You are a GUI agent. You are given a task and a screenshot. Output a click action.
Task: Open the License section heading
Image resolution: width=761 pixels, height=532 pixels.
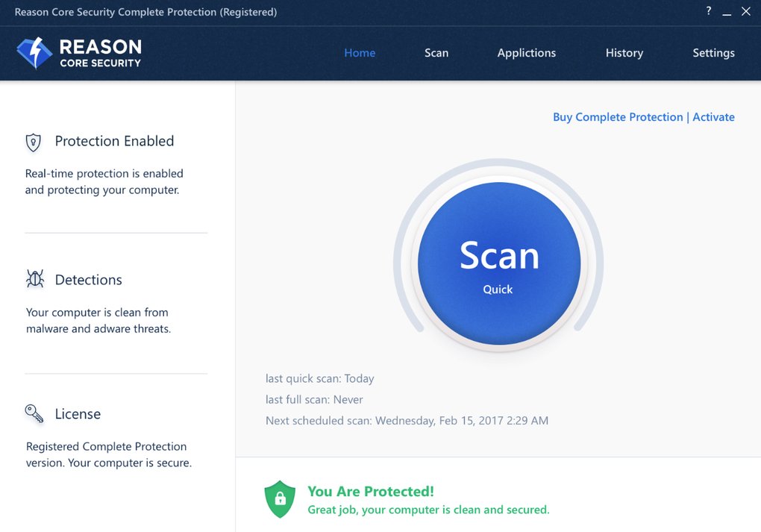(x=78, y=414)
